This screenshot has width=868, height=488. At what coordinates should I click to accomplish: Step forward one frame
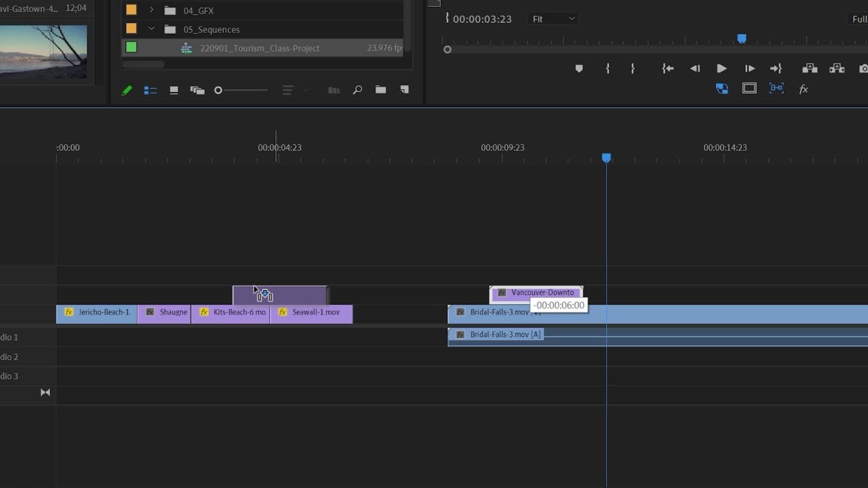tap(749, 68)
